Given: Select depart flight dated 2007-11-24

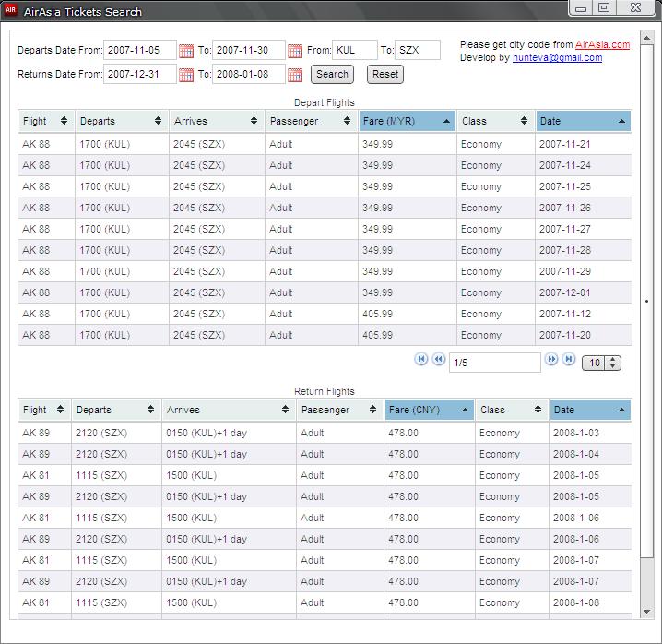Looking at the screenshot, I should [325, 165].
